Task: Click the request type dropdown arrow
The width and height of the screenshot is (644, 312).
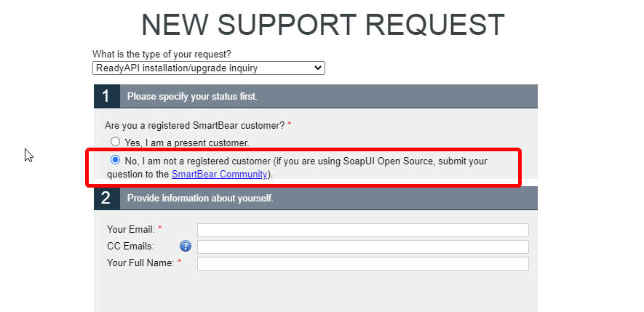Action: click(x=317, y=68)
